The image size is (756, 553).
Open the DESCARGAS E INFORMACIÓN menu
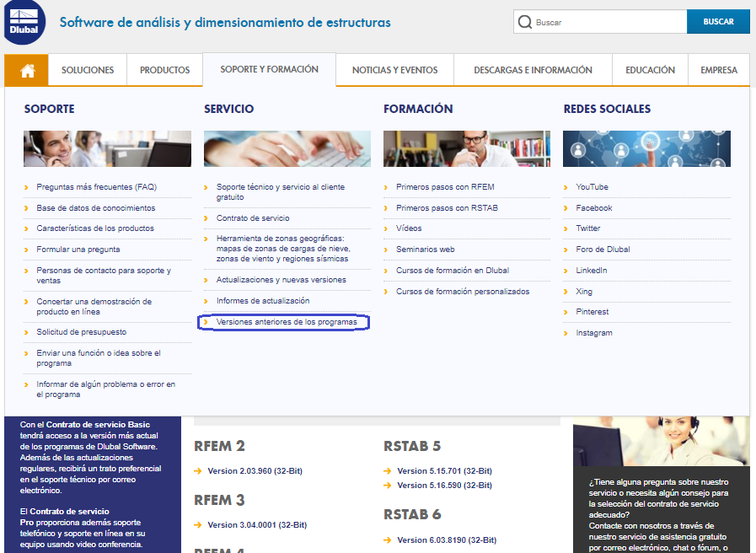[x=533, y=70]
